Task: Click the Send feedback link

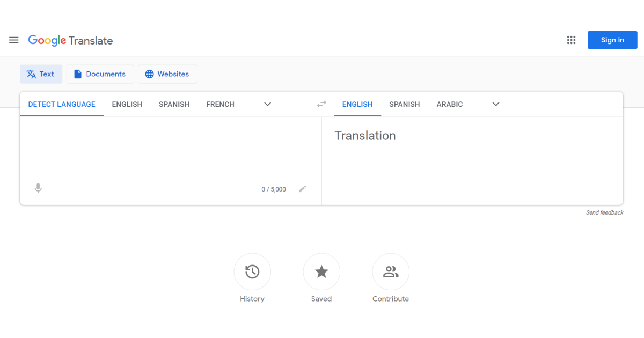Action: point(605,212)
